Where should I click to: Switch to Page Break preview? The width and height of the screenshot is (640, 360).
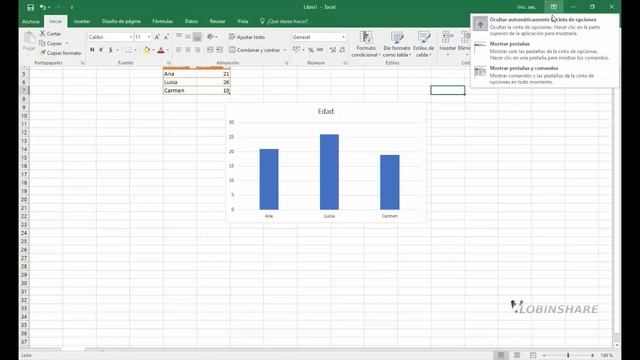(533, 355)
